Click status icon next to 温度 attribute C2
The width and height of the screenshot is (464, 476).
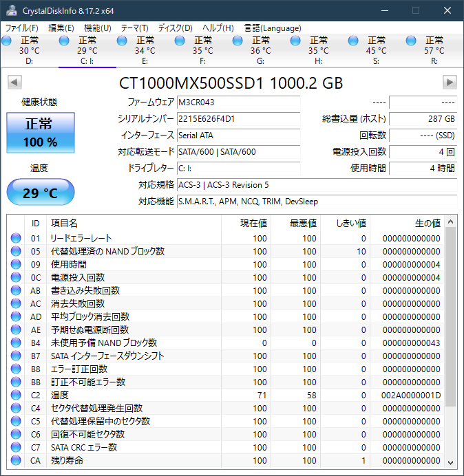pyautogui.click(x=16, y=395)
